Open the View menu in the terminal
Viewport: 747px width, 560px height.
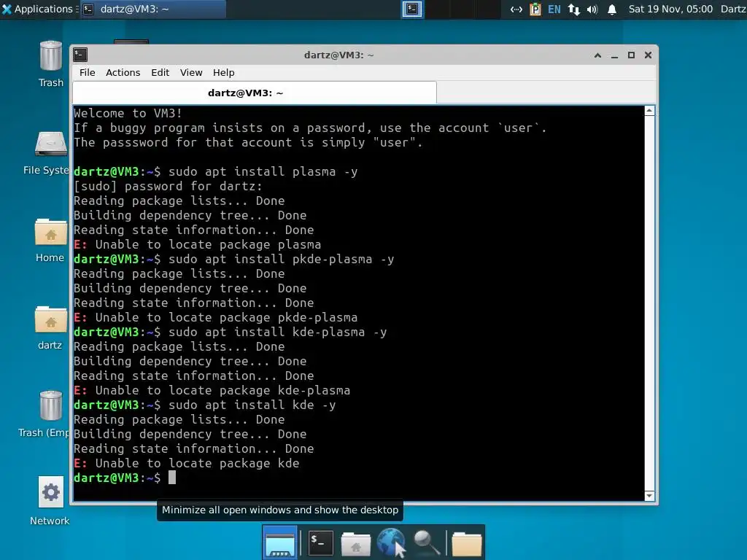tap(191, 72)
